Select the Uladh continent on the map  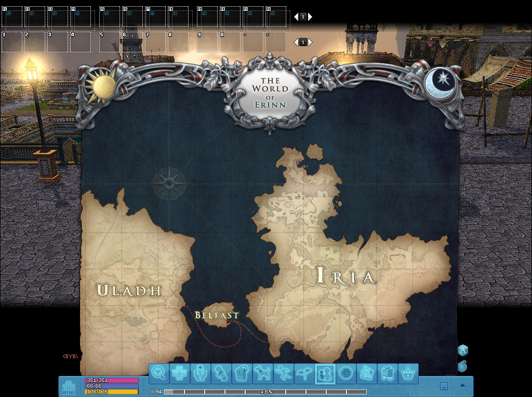point(130,290)
